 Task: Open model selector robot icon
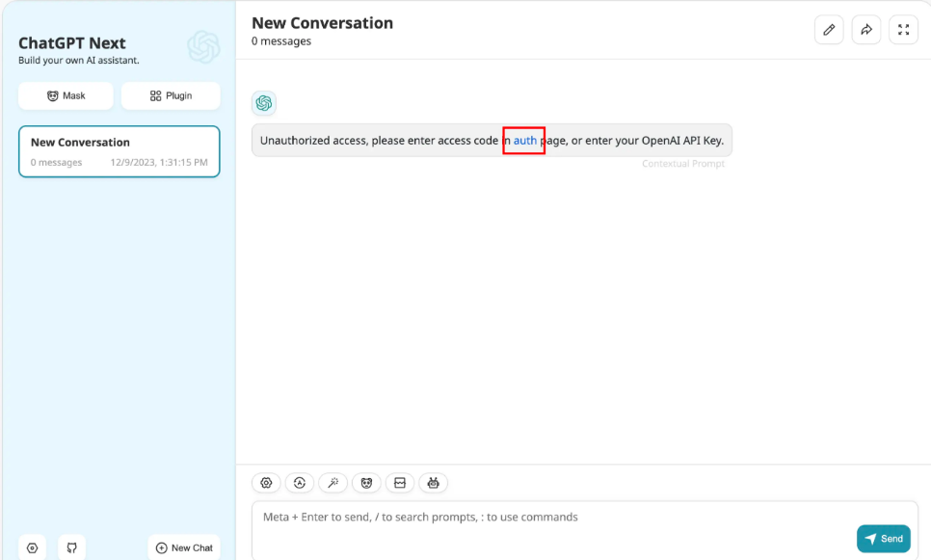point(434,483)
